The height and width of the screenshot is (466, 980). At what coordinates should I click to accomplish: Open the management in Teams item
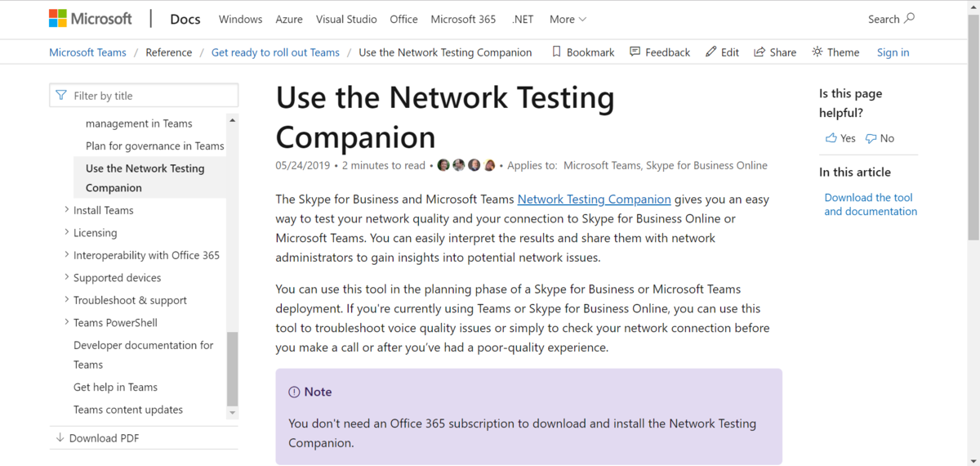click(x=139, y=123)
